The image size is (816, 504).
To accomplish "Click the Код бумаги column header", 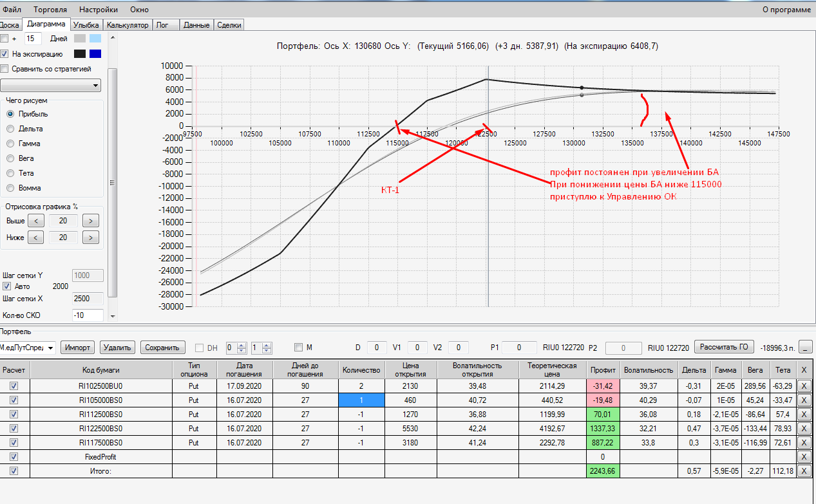I will tap(101, 369).
